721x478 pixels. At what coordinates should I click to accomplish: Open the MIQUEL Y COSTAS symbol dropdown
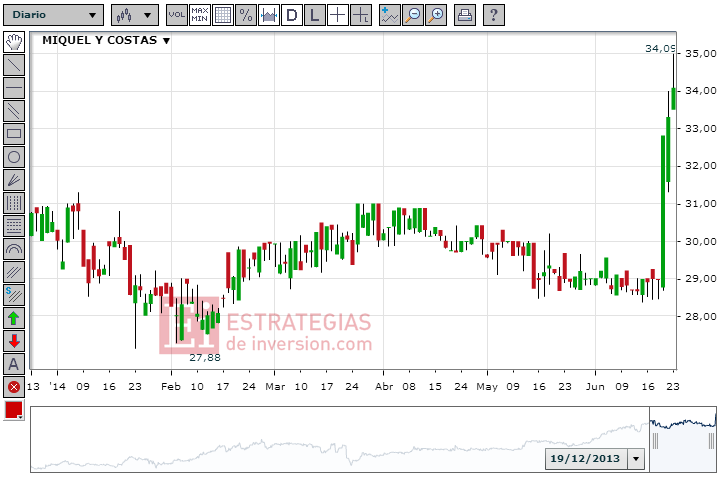tap(106, 40)
